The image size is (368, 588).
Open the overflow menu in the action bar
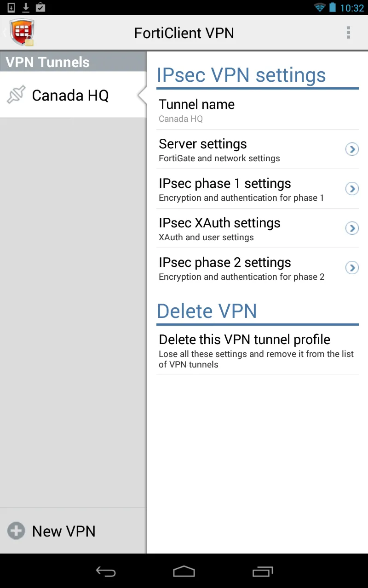tap(348, 32)
